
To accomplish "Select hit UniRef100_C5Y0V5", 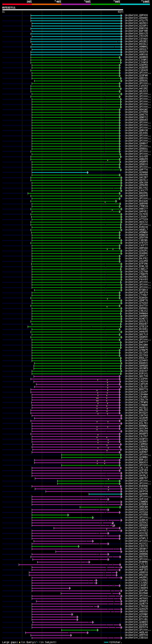I will pos(136,37).
